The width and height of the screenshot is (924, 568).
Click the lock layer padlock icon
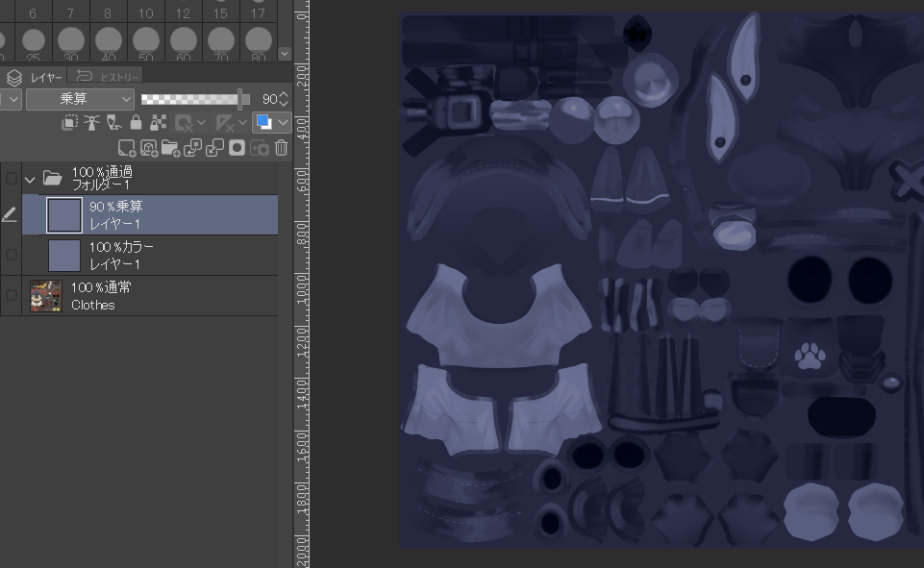point(136,123)
